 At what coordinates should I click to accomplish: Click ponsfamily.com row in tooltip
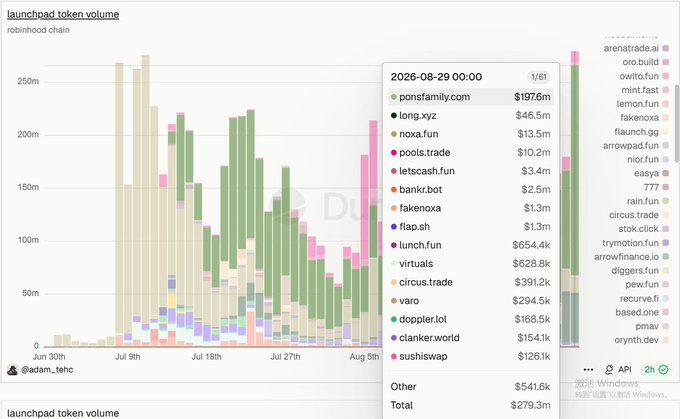[x=471, y=97]
